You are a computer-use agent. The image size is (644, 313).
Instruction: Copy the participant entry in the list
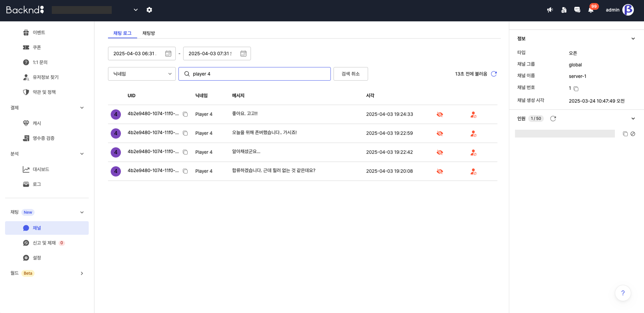click(625, 134)
